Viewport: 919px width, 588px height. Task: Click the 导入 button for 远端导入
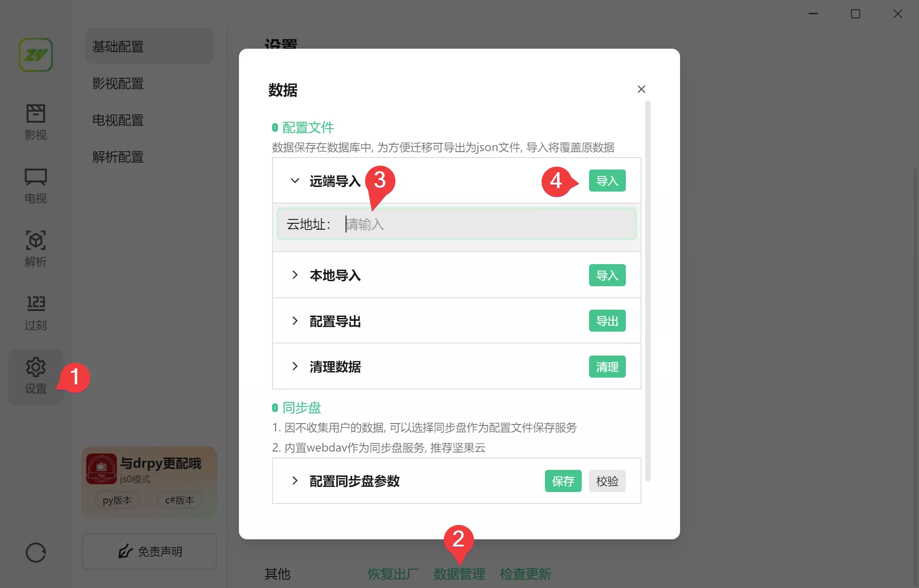(x=607, y=181)
